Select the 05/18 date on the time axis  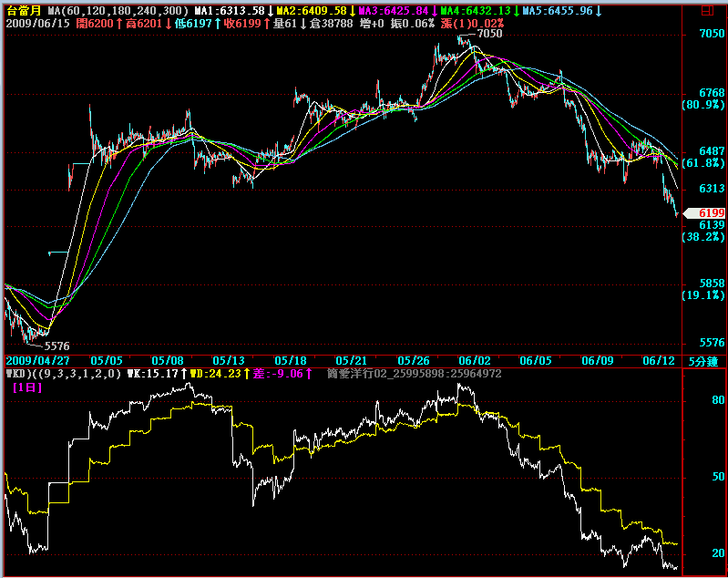coord(290,361)
